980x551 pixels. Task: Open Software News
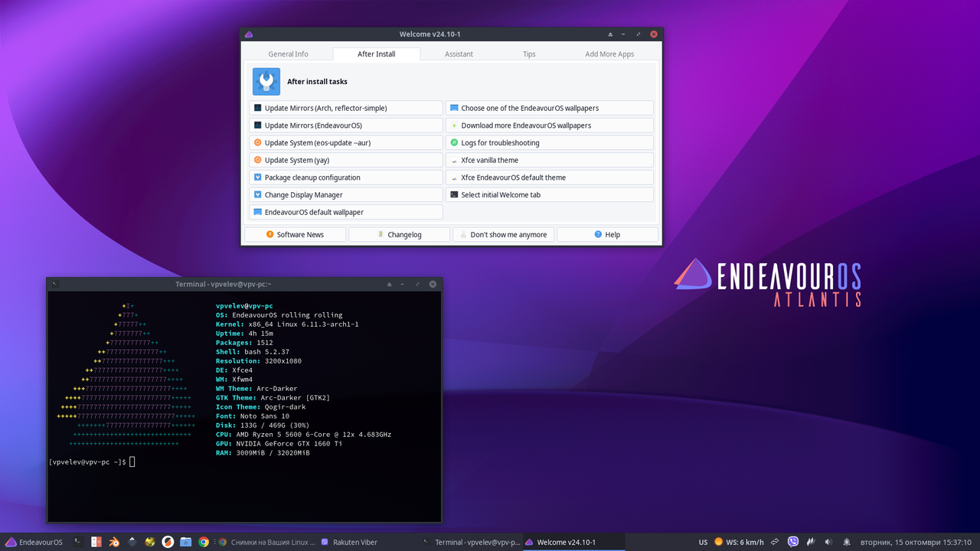pos(295,234)
